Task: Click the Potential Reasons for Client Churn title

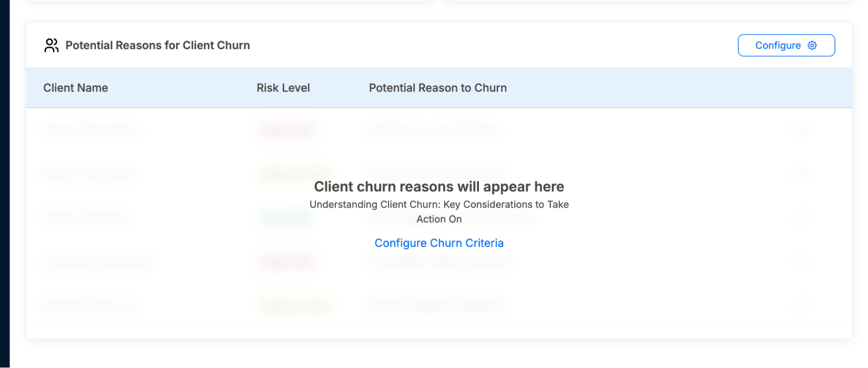Action: [158, 45]
